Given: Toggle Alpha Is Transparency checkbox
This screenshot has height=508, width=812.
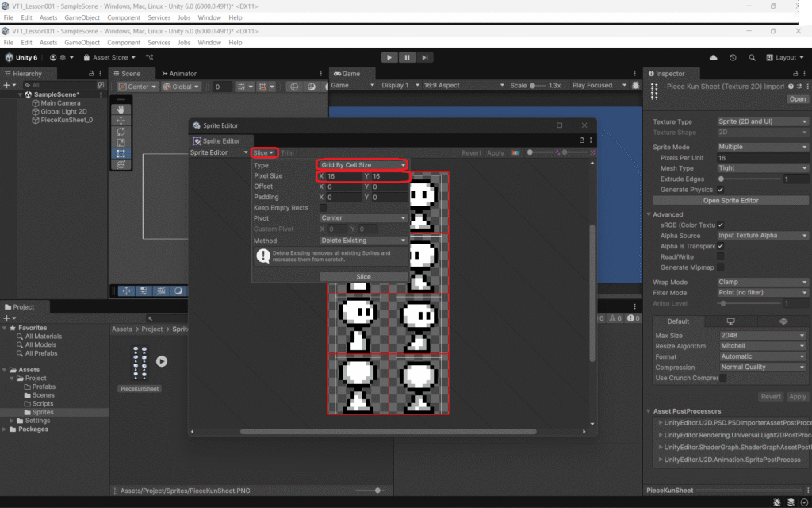Looking at the screenshot, I should tap(720, 246).
